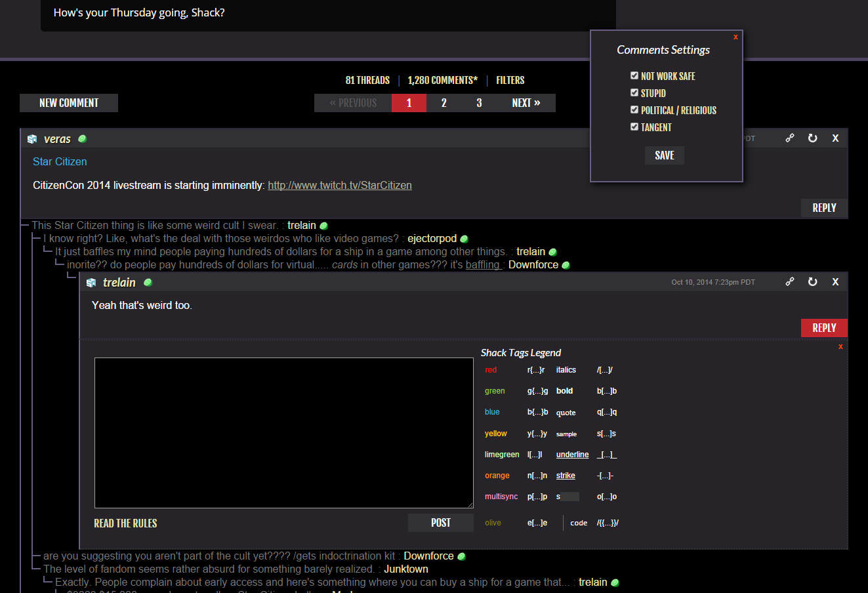Image resolution: width=868 pixels, height=593 pixels.
Task: Save the comments settings
Action: click(x=665, y=155)
